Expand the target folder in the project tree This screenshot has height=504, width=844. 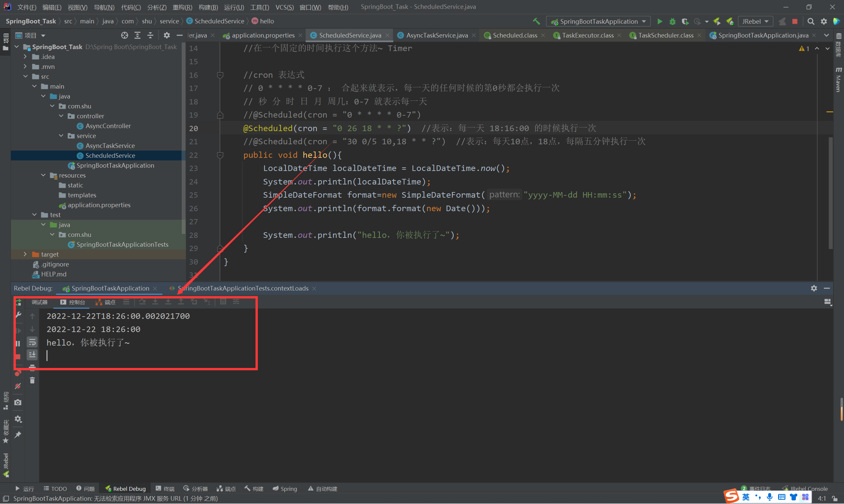click(x=25, y=254)
